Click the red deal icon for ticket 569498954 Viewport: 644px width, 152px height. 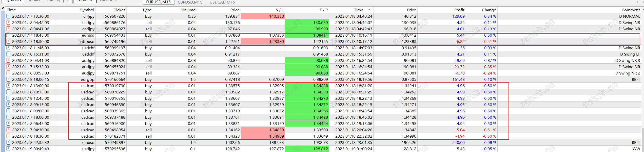pos(8,130)
